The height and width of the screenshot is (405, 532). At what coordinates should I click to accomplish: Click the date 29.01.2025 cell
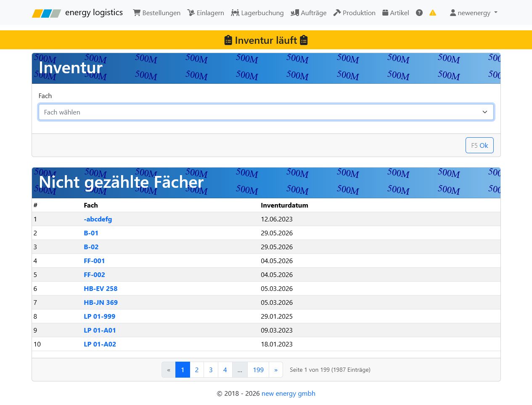(277, 316)
